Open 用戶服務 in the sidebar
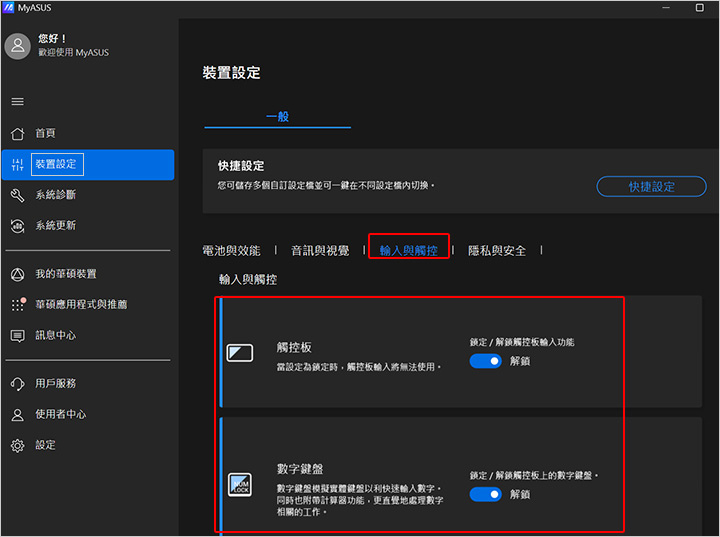This screenshot has height=537, width=720. [x=88, y=384]
